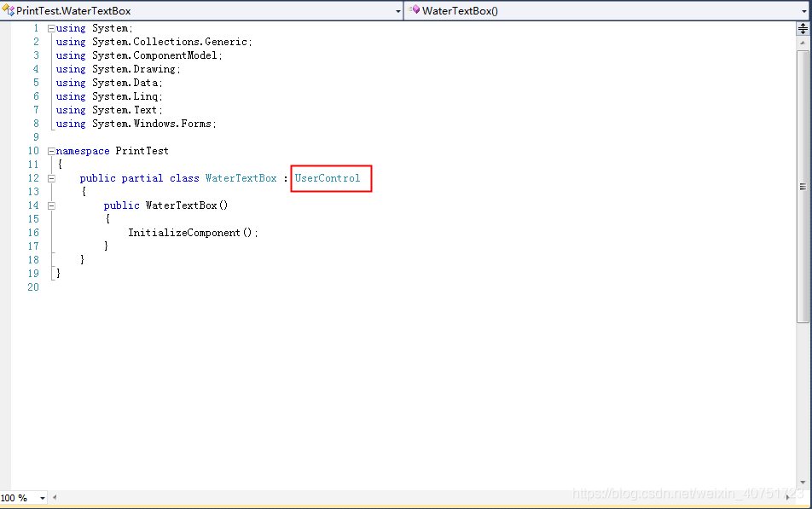Click the vertical scrollbar thumb

pyautogui.click(x=803, y=187)
